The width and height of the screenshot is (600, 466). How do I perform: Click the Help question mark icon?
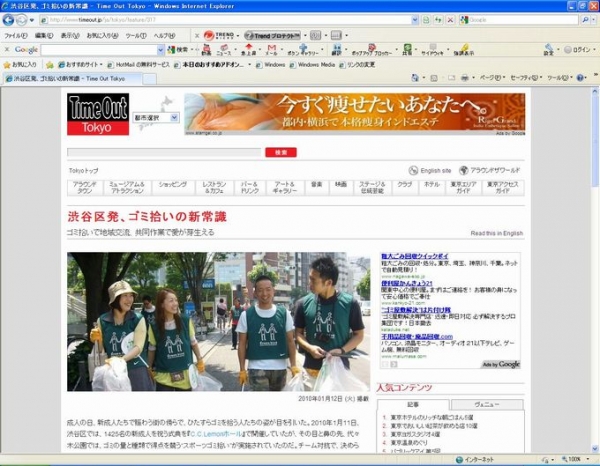[580, 78]
